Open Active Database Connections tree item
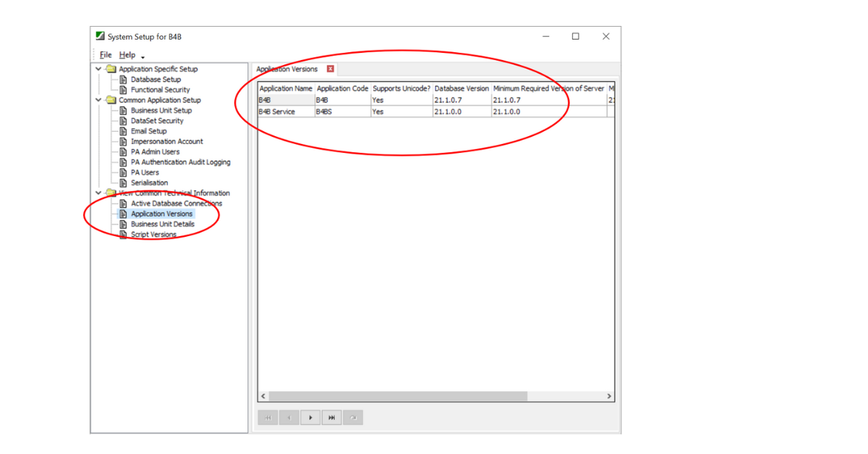868x454 pixels. 176,203
